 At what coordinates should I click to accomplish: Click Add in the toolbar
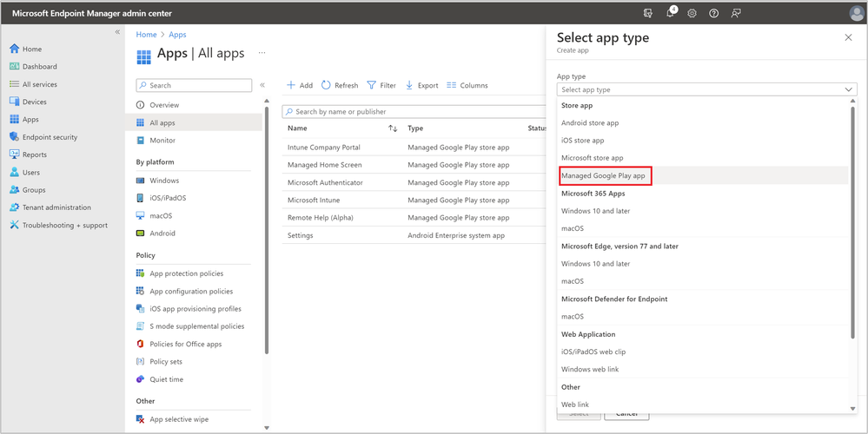click(x=300, y=85)
